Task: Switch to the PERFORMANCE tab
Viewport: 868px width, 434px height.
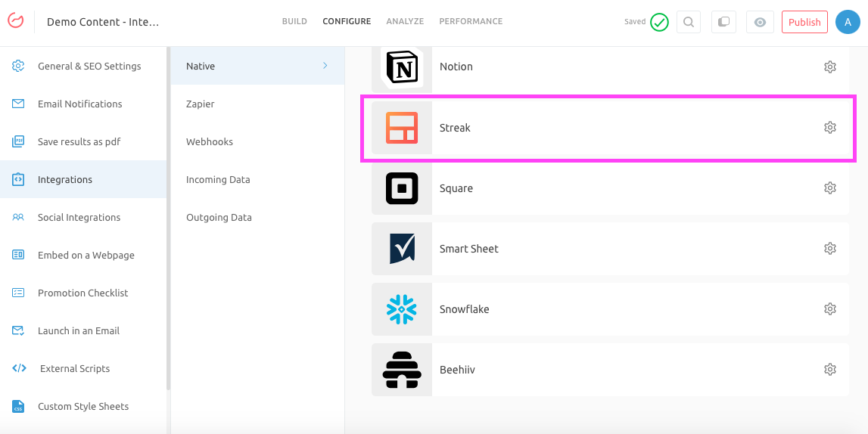Action: [x=471, y=22]
